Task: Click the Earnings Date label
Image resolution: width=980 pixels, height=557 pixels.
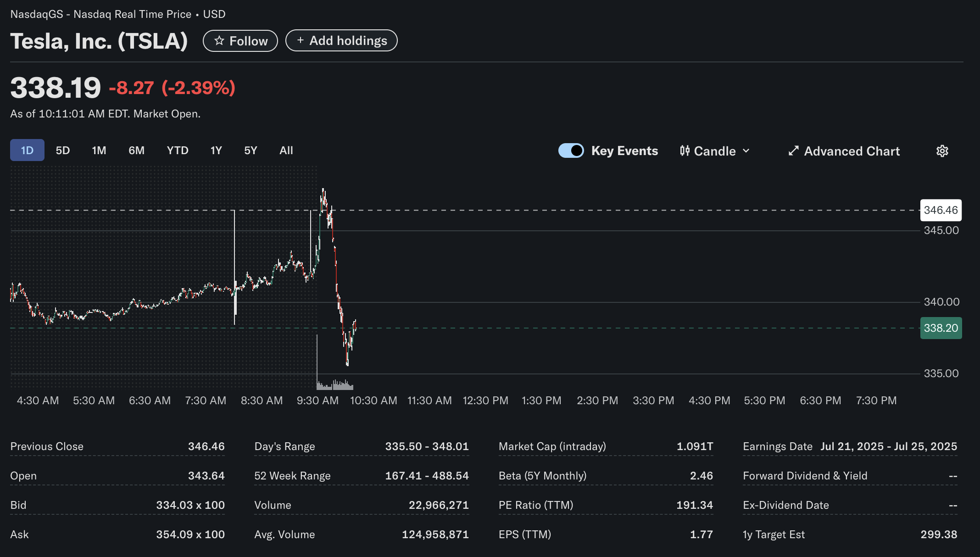Action: coord(778,446)
